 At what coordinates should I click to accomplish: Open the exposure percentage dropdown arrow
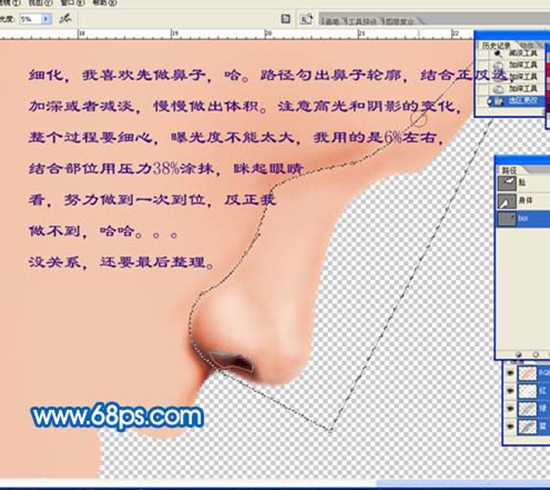click(x=46, y=19)
